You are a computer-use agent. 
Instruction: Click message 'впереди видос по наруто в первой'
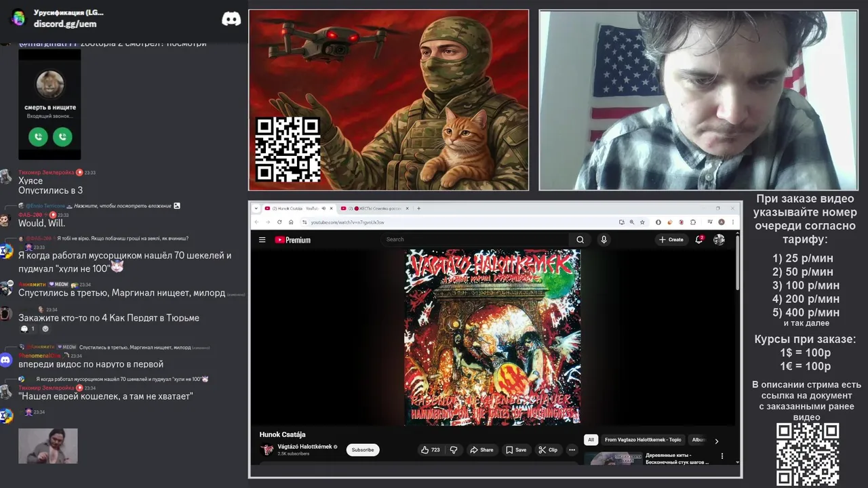(x=91, y=364)
